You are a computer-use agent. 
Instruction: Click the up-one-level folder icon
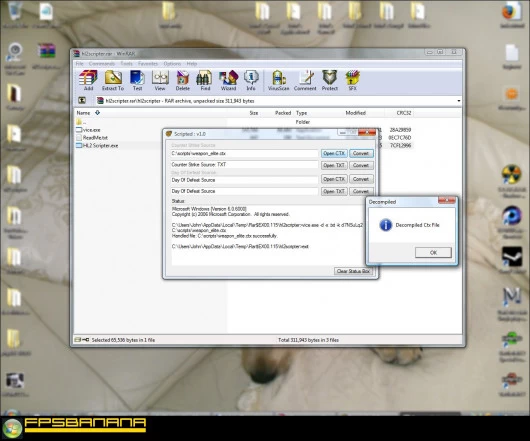(x=82, y=101)
